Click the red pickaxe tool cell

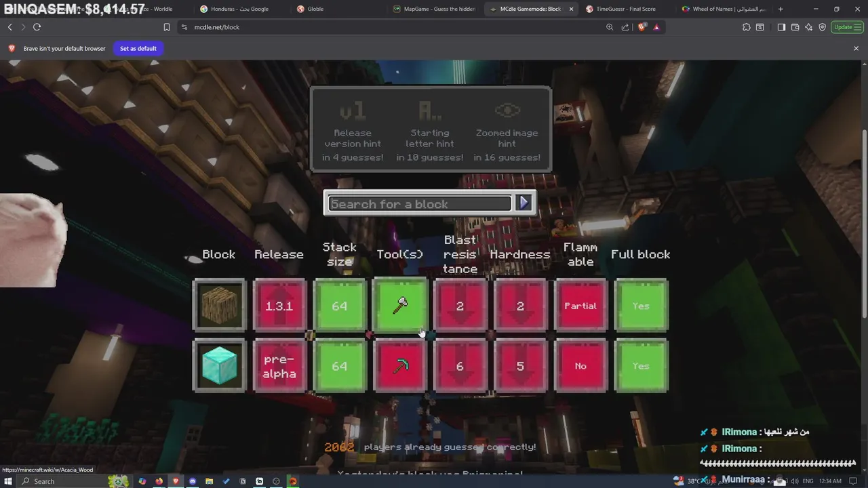pos(400,366)
